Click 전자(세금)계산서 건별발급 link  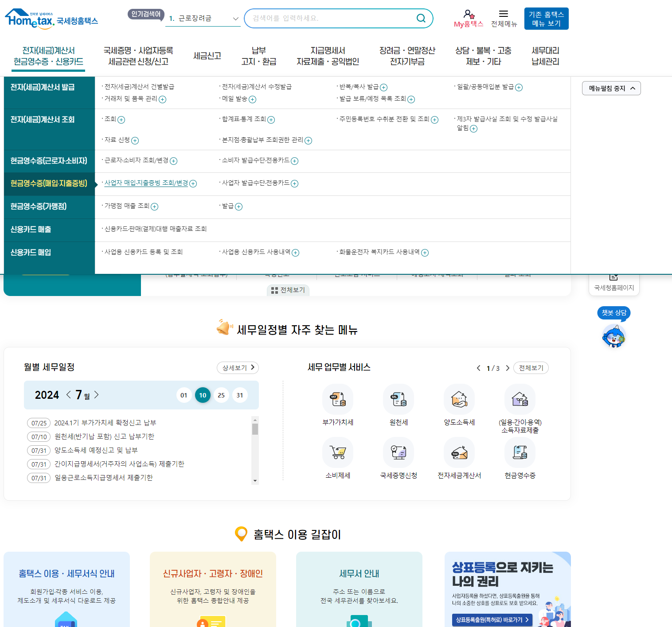[139, 87]
